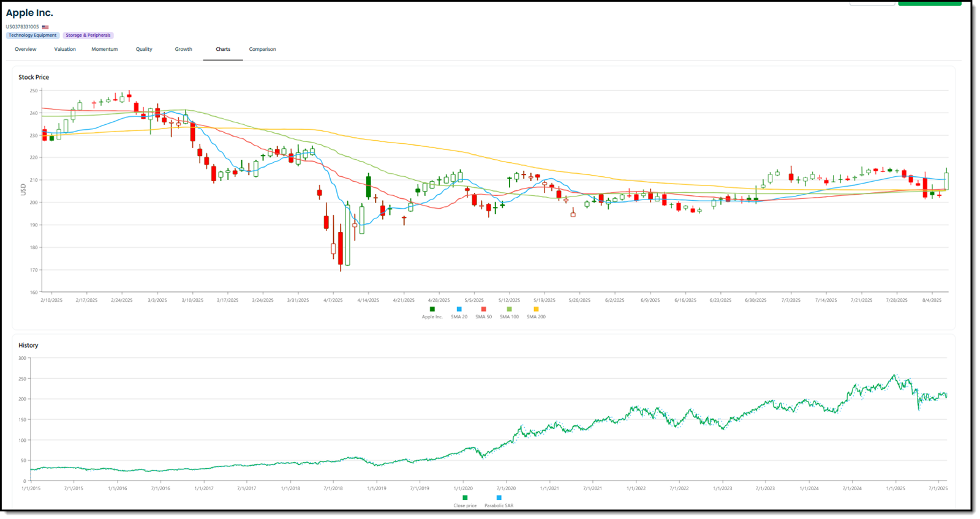Click the 250 label on Stock Price axis
980x519 pixels.
click(x=34, y=91)
